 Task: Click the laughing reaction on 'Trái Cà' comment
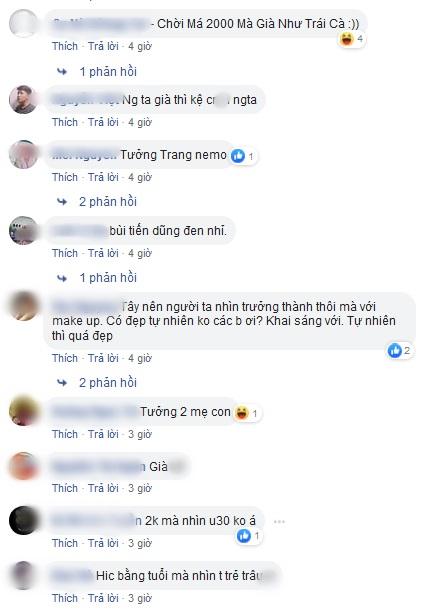pos(347,39)
